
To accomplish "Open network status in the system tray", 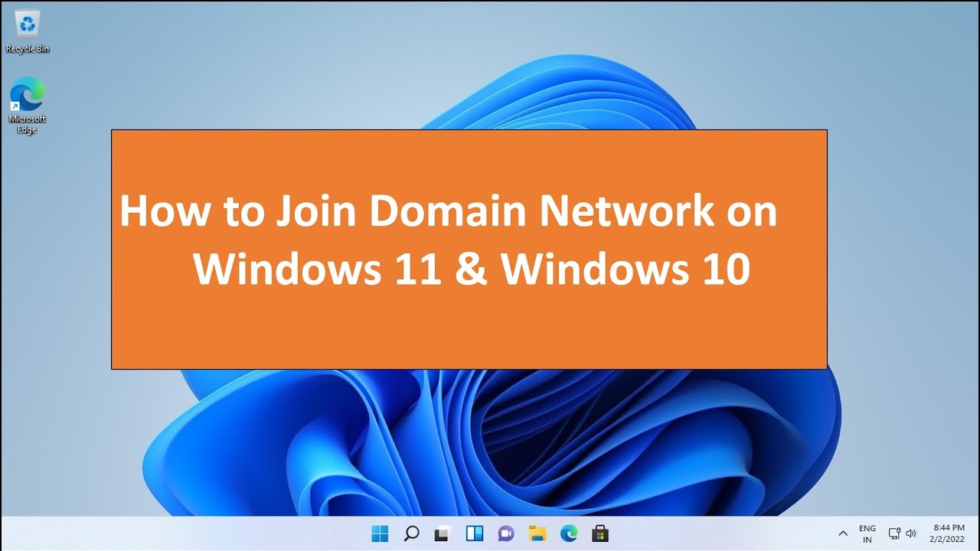I will coord(894,533).
